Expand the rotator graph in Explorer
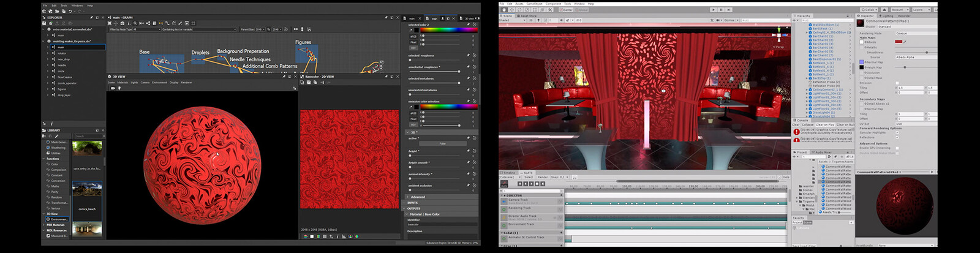980x253 pixels. [48, 53]
